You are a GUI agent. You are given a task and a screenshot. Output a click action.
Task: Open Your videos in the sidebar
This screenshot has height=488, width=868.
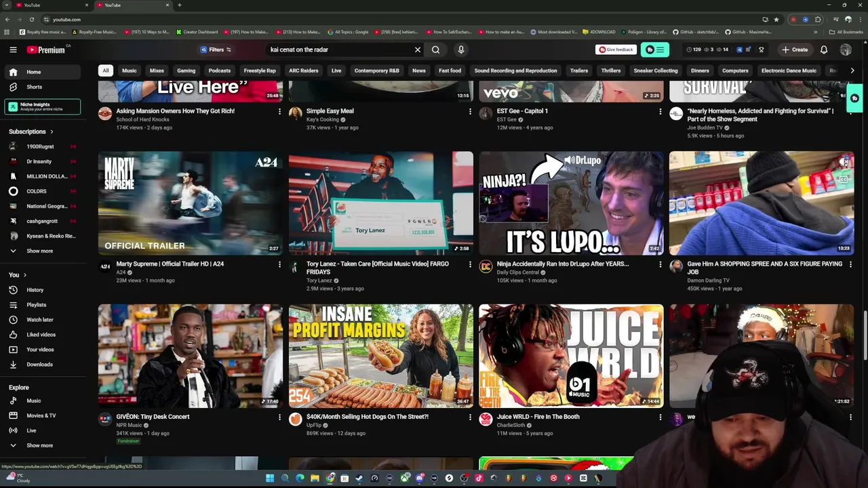(x=43, y=350)
